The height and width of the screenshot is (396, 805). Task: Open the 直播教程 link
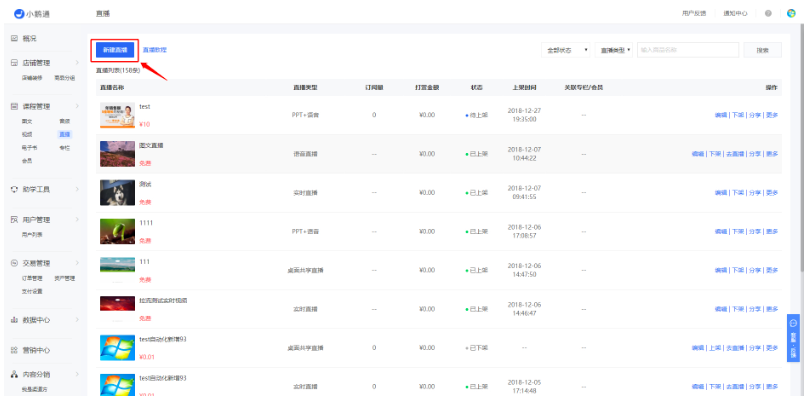click(155, 50)
